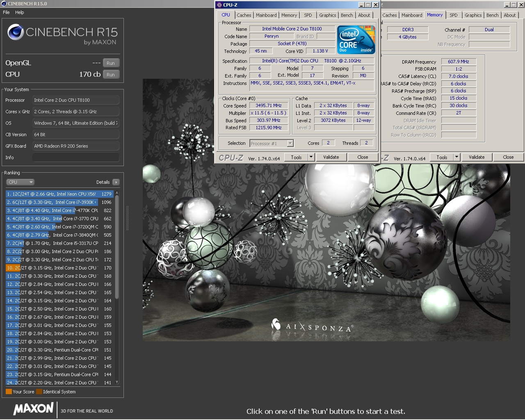Open About tab in rear CPU-Z

[510, 15]
